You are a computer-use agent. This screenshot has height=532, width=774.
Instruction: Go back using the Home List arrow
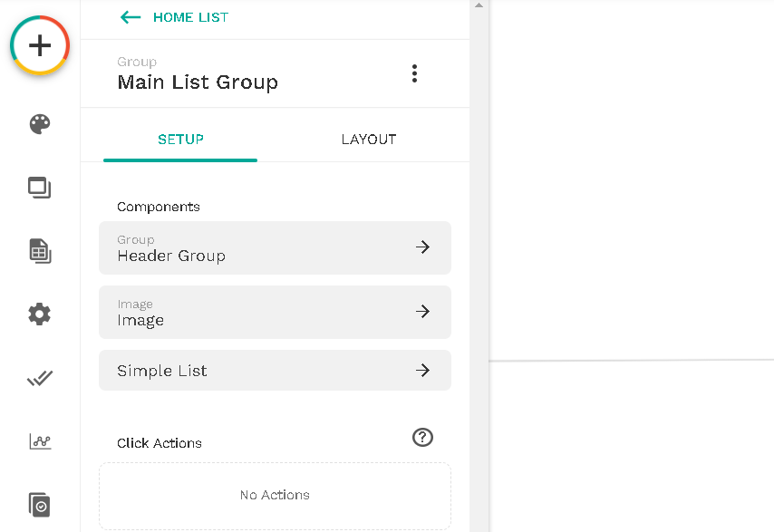point(131,17)
